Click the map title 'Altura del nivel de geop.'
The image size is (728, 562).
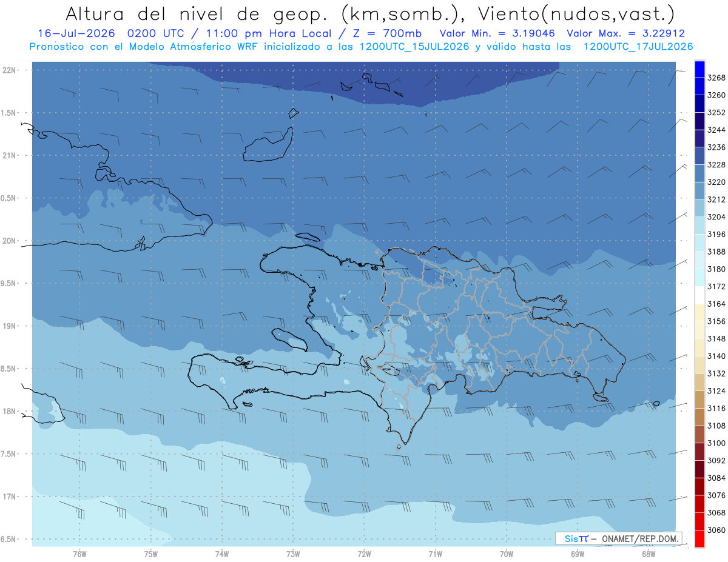click(x=198, y=13)
